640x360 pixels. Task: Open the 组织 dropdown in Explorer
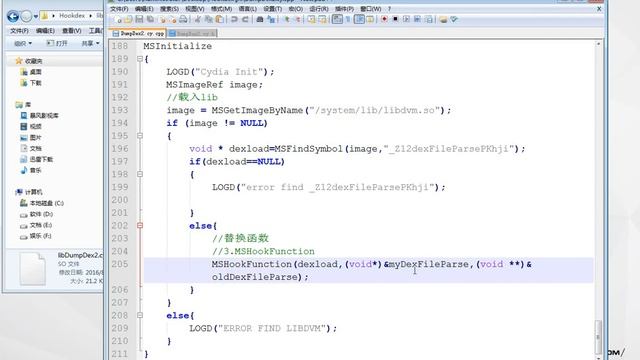pos(23,43)
